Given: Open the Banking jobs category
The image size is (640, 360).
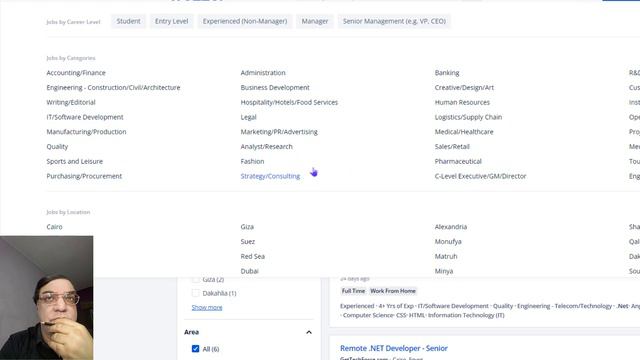Looking at the screenshot, I should (x=447, y=73).
